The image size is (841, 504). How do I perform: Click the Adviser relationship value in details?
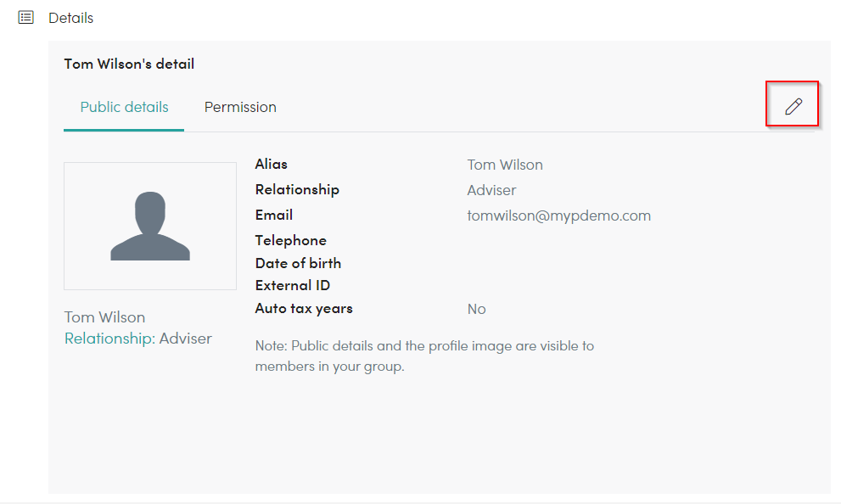coord(491,190)
